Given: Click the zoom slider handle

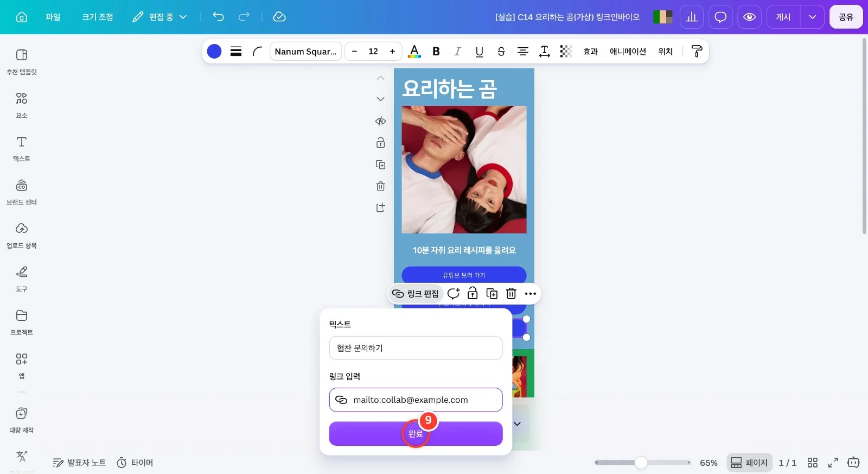Looking at the screenshot, I should 641,463.
